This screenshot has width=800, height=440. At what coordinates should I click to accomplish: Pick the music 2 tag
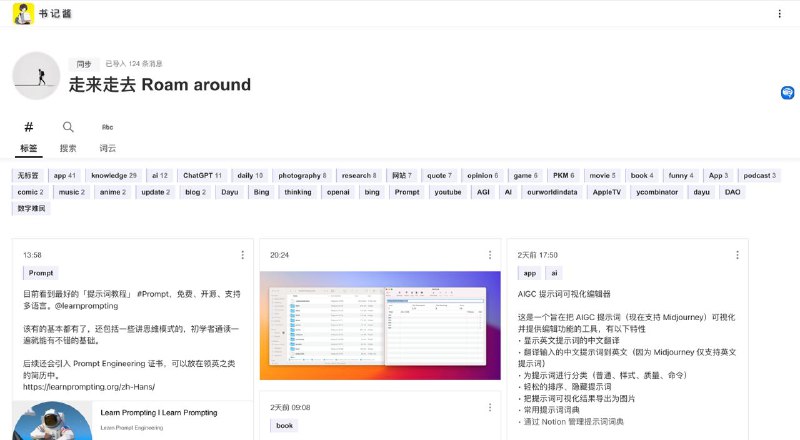point(71,192)
